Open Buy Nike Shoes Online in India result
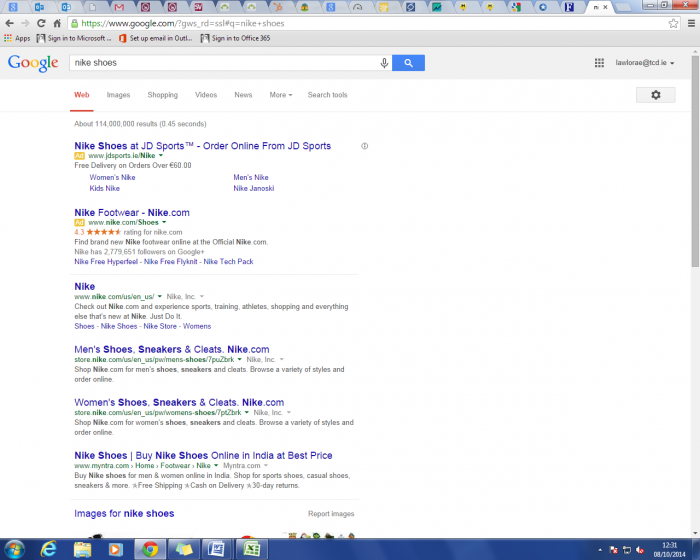Screen dimensions: 700x560 [203, 456]
